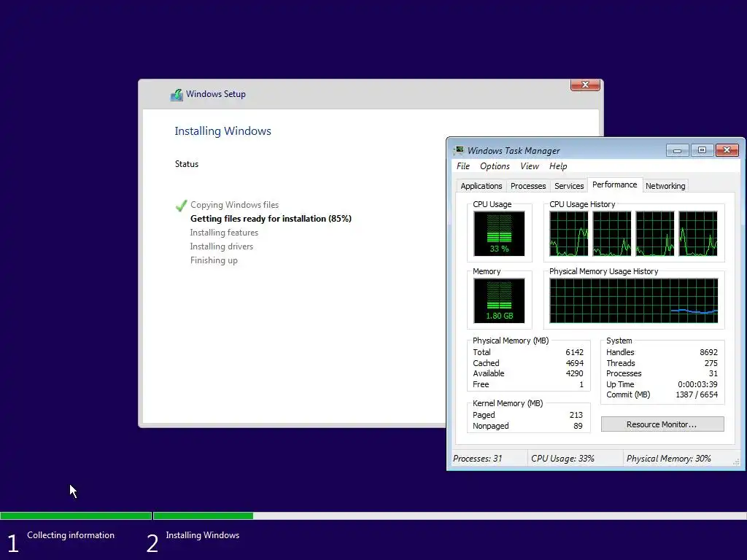Screen dimensions: 747x560
Task: Click the Cached memory value 4694
Action: point(574,363)
